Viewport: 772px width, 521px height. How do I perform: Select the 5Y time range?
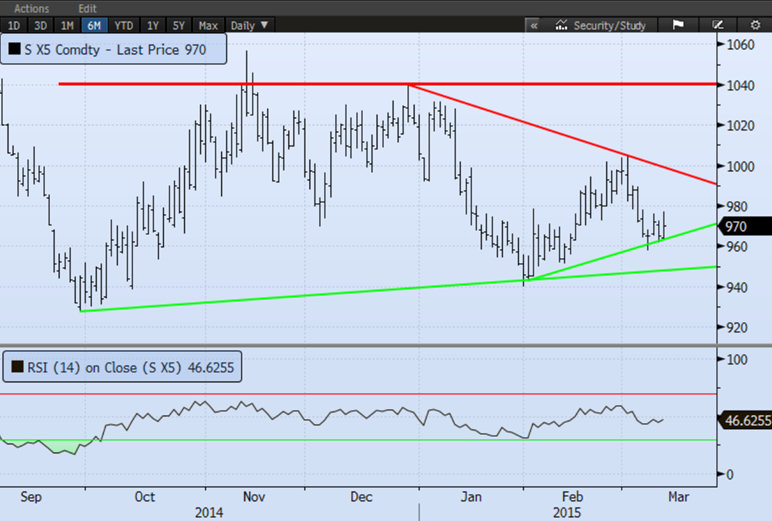click(179, 24)
